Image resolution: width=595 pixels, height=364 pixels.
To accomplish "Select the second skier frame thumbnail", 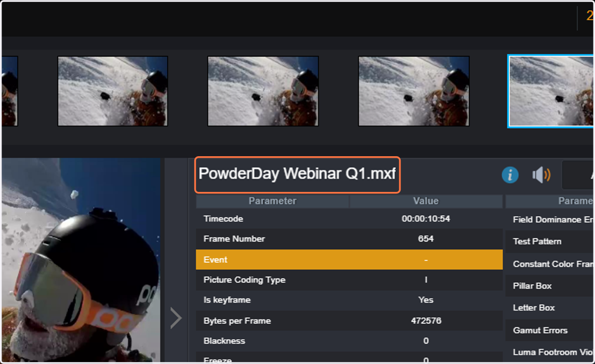I will 113,91.
